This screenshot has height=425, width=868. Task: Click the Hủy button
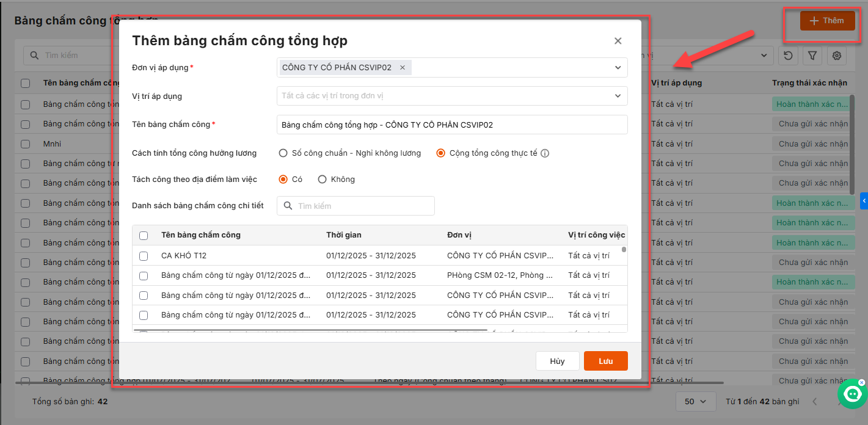(557, 361)
